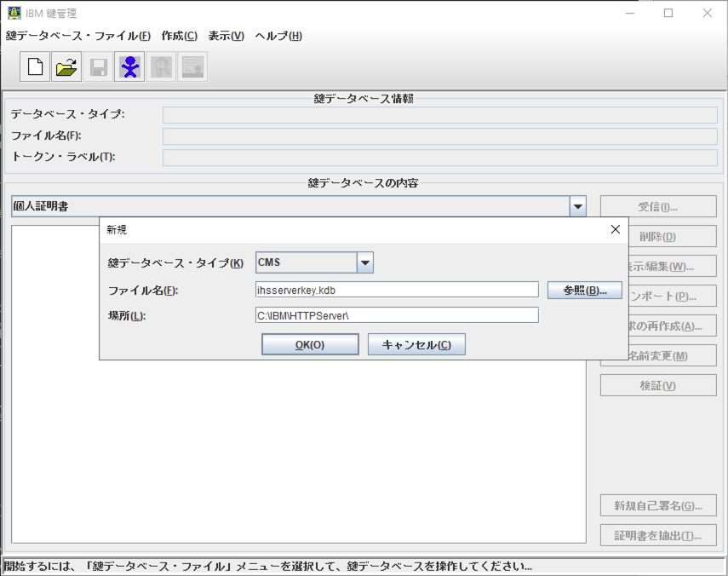Click the blue person toolbar icon
The width and height of the screenshot is (728, 576).
tap(129, 67)
